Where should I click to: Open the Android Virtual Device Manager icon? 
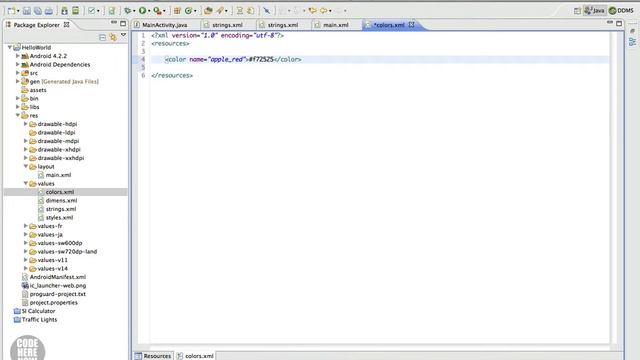[76, 11]
